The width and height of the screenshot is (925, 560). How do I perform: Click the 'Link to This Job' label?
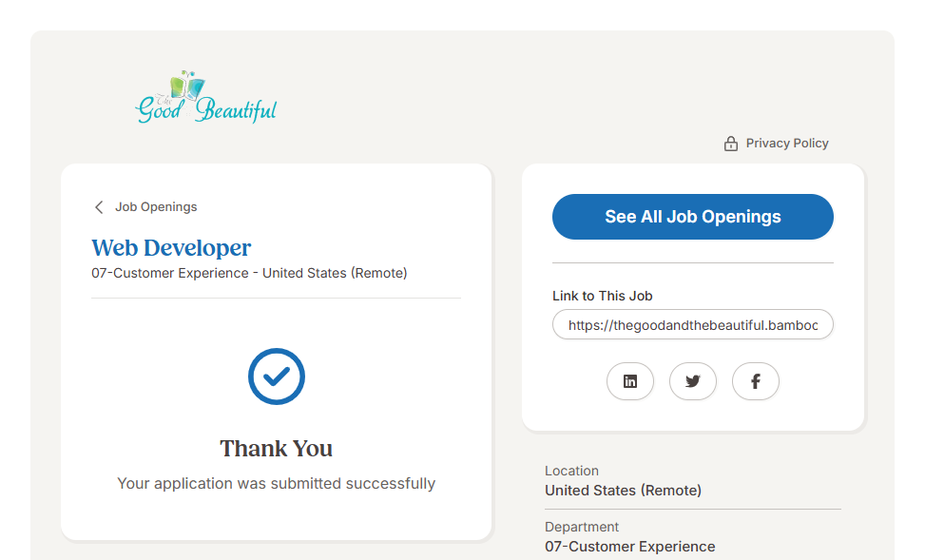[603, 296]
